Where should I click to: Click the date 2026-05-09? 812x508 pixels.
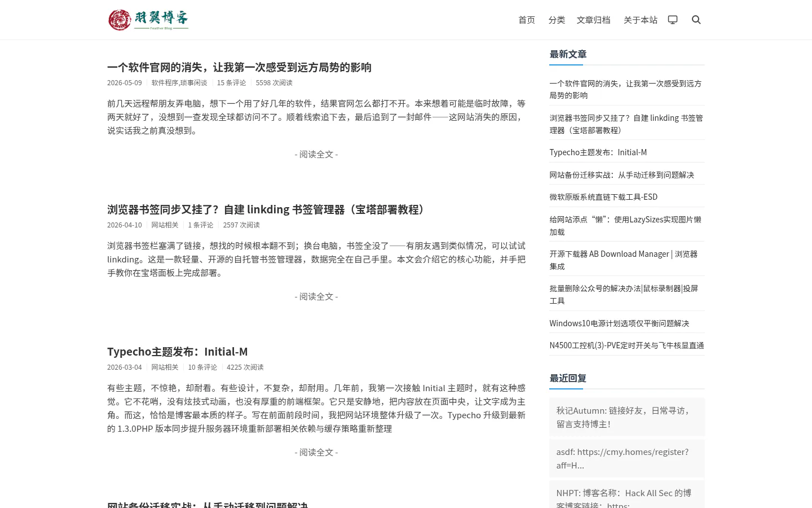coord(125,82)
